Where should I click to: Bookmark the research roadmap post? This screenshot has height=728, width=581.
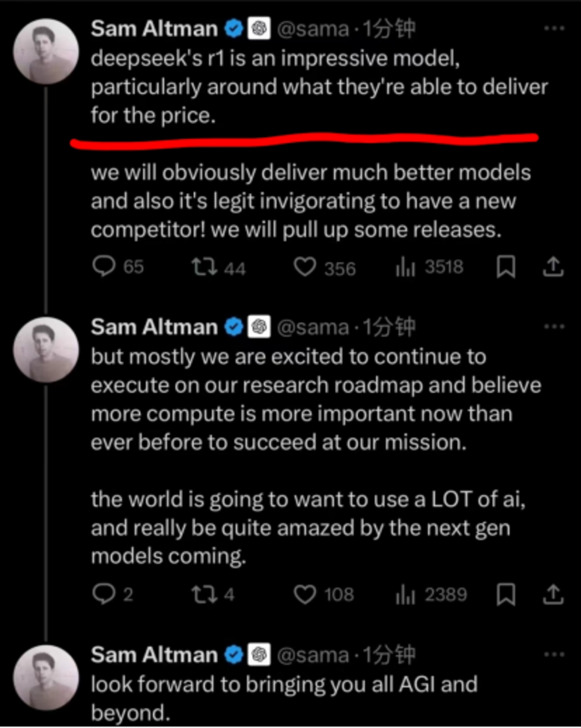(x=506, y=594)
